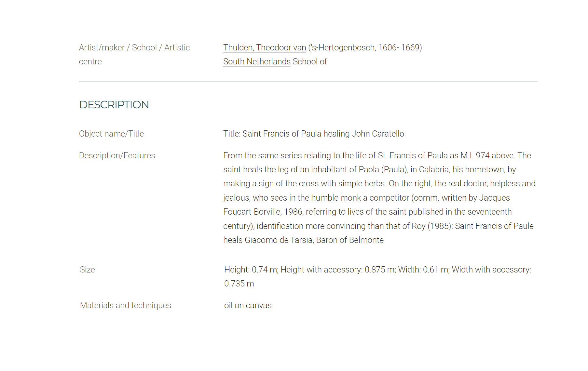This screenshot has height=371, width=588.
Task: Click the Object name/Title label
Action: 111,134
